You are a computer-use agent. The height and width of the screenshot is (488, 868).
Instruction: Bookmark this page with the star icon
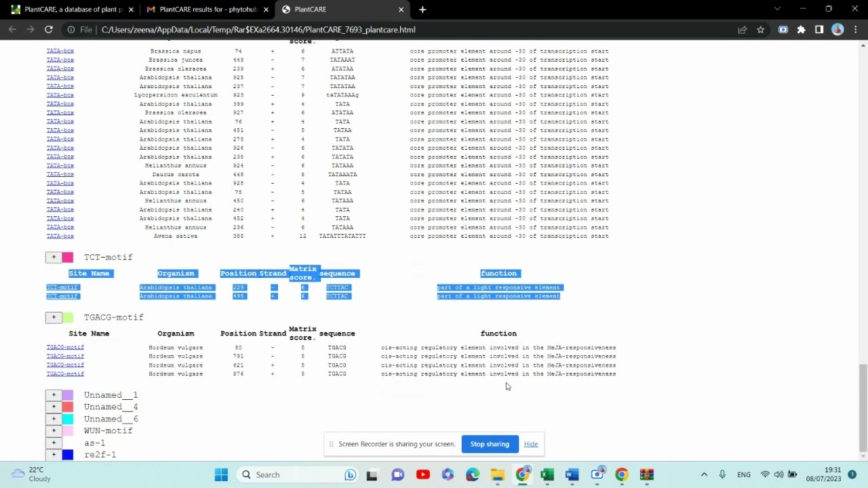tap(760, 29)
